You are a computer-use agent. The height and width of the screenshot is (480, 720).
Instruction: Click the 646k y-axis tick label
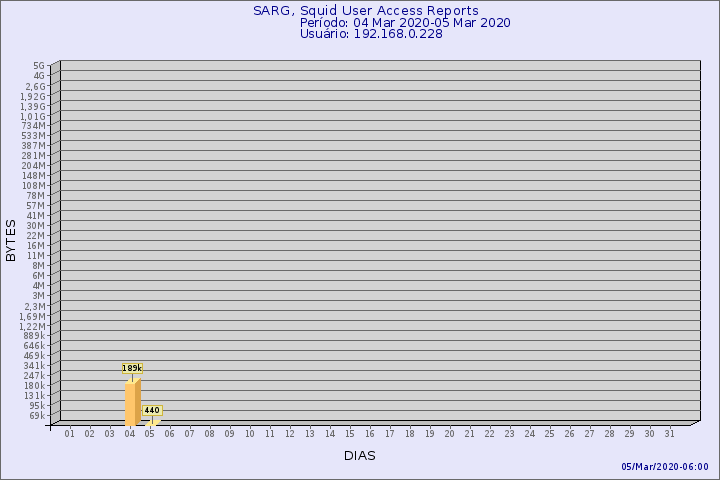(35, 346)
